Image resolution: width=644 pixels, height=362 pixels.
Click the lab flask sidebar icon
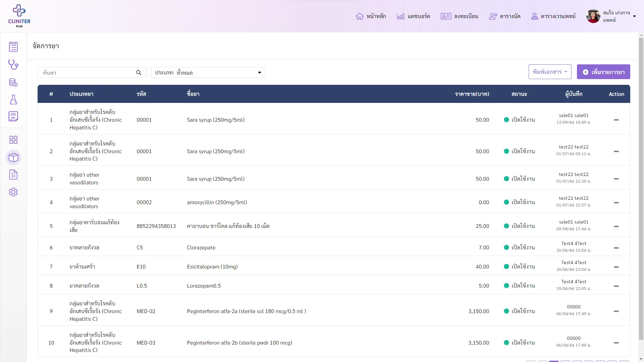pyautogui.click(x=13, y=100)
